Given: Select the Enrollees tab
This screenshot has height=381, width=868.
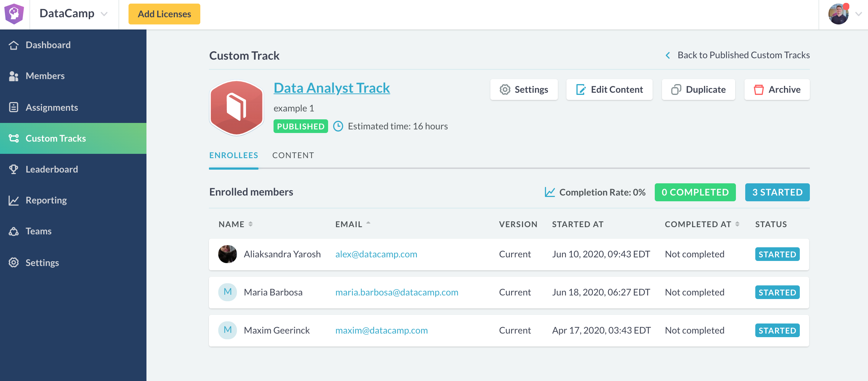Looking at the screenshot, I should [x=233, y=155].
